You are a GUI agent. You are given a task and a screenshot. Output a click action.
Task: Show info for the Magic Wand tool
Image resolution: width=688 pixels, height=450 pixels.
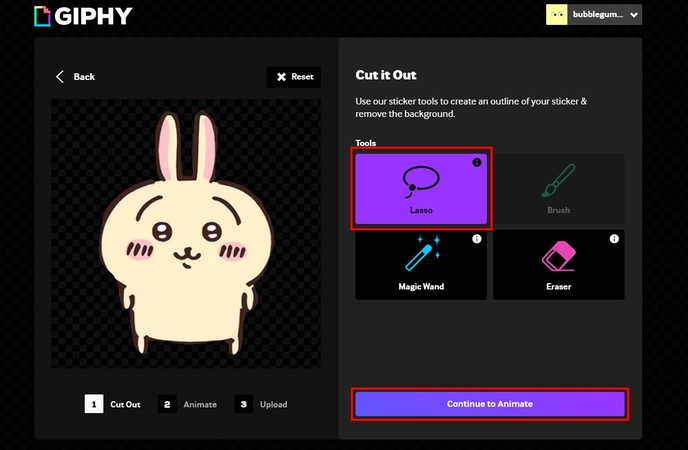[477, 239]
